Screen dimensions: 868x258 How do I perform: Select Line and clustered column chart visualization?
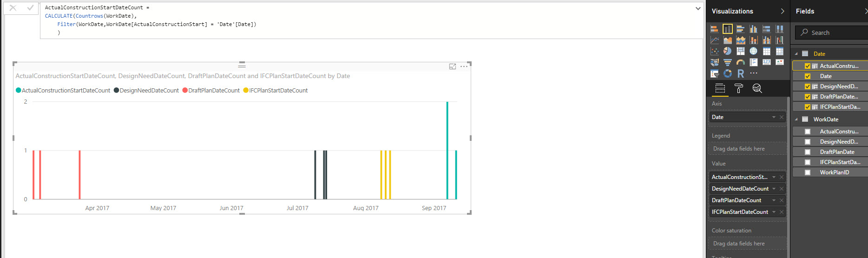tap(767, 40)
